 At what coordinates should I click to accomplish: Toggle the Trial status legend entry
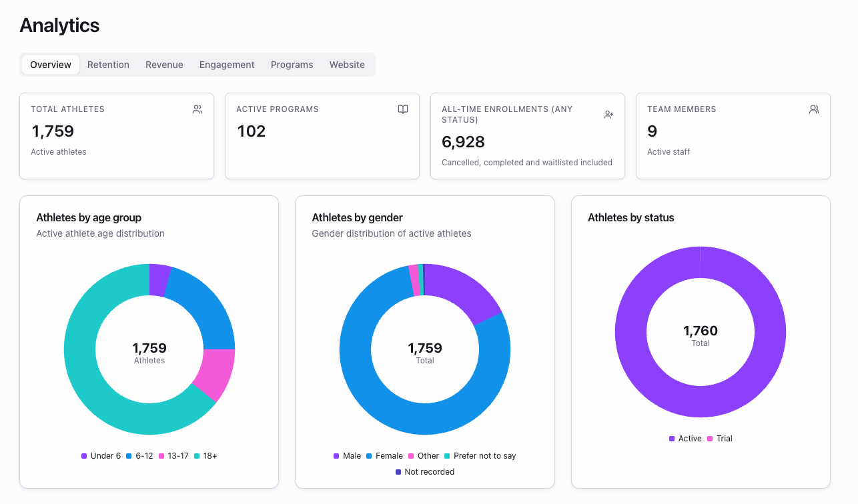(720, 439)
